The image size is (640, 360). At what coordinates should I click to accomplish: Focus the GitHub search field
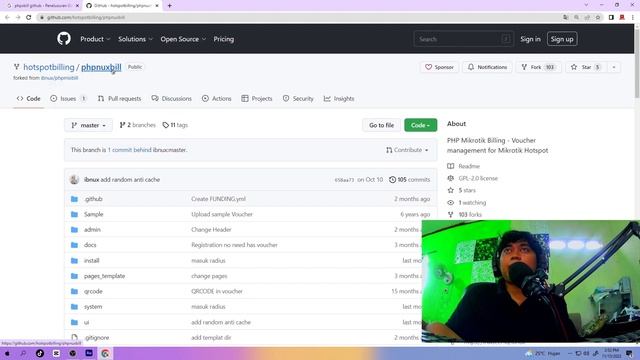(x=463, y=39)
